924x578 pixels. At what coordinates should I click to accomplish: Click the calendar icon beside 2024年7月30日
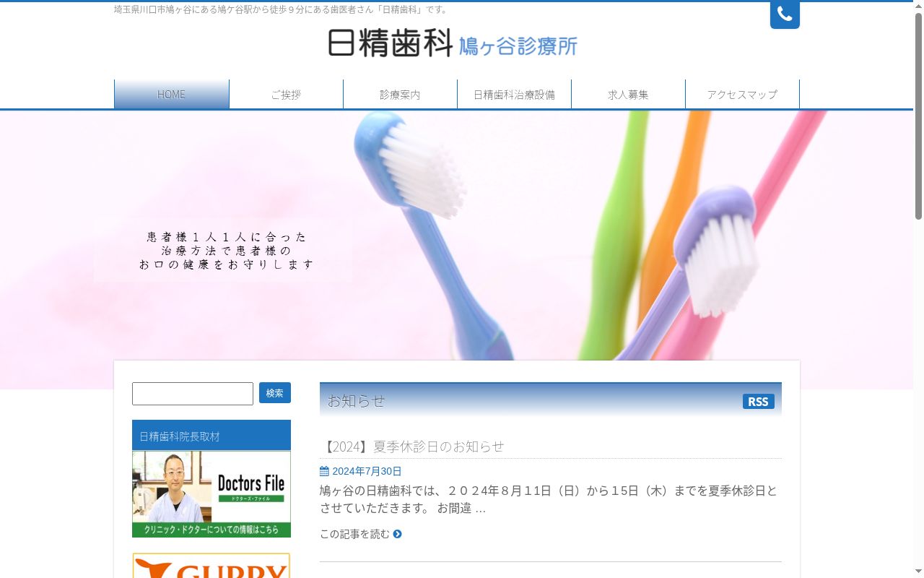324,471
